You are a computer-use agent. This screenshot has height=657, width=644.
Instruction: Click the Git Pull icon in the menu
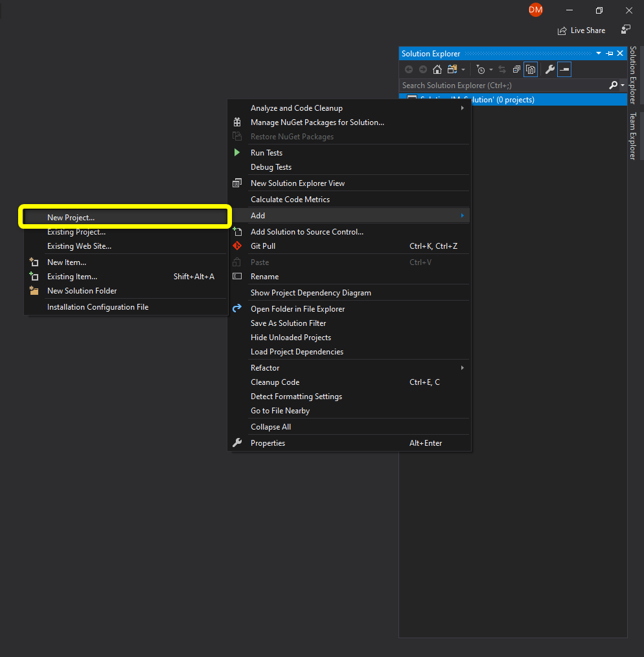pos(237,247)
